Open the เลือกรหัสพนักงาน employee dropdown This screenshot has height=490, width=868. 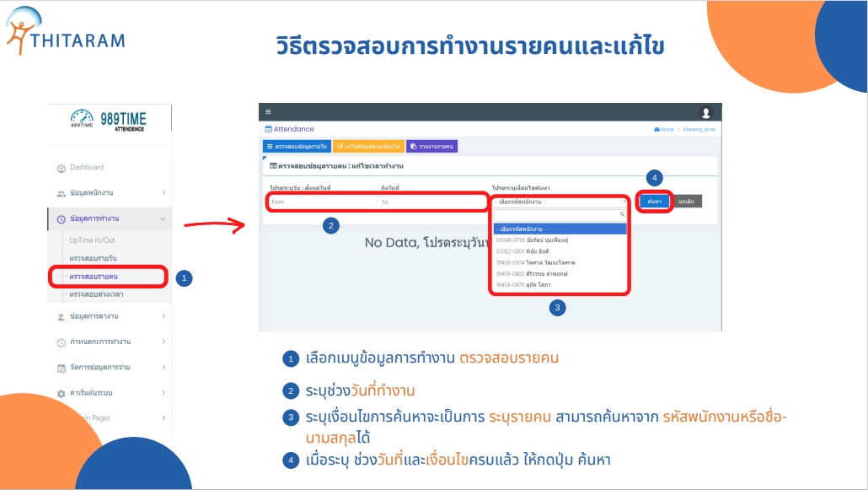point(560,202)
